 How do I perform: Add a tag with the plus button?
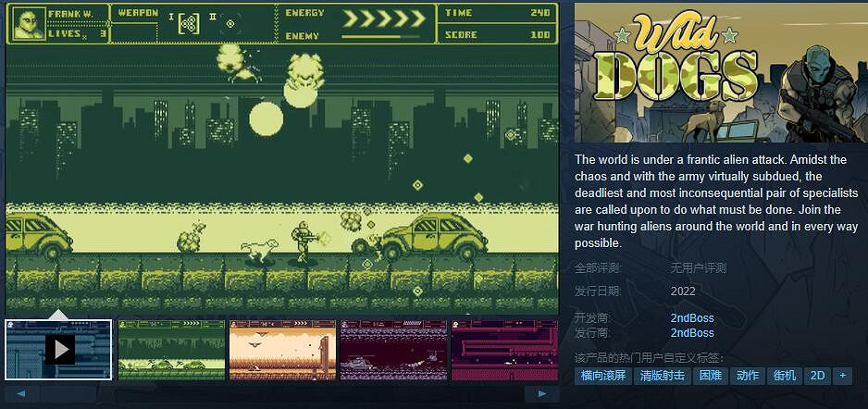coord(842,376)
